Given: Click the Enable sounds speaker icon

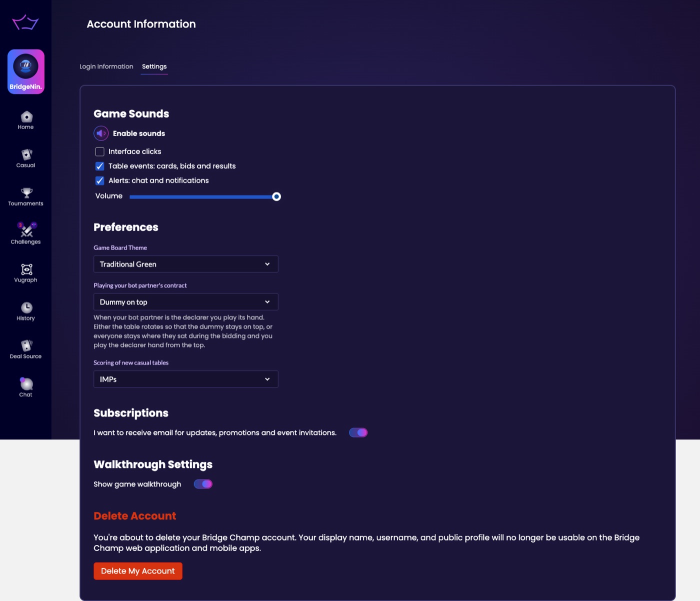Looking at the screenshot, I should coord(101,133).
